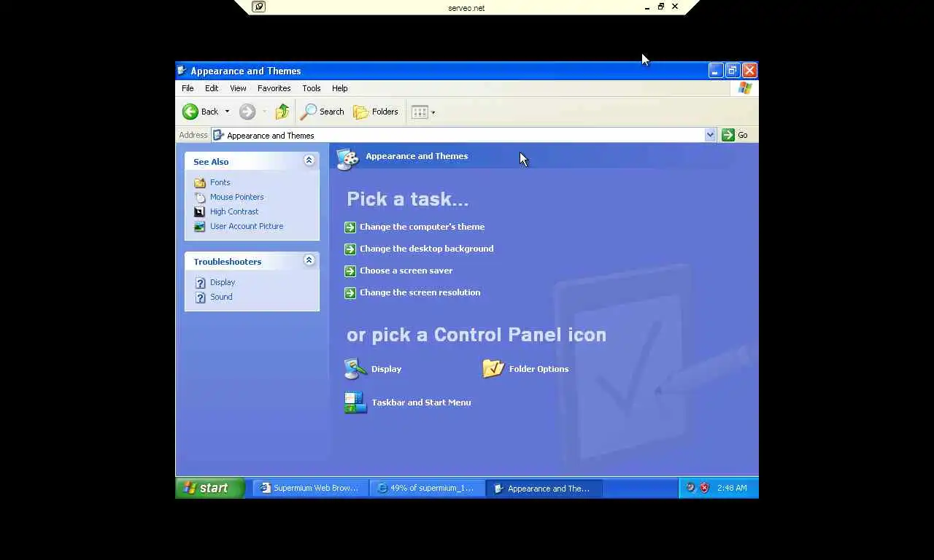Click the address bar input field
Screen dimensions: 934x560
(x=463, y=135)
